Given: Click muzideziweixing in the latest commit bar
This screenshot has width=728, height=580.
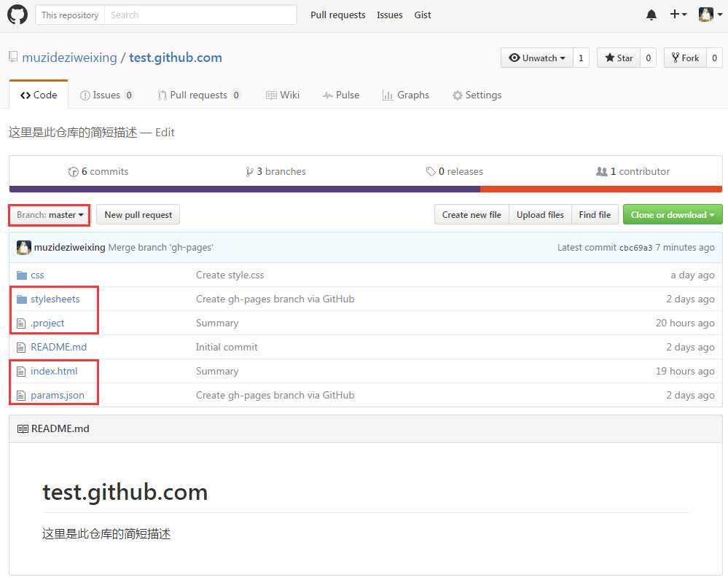Looking at the screenshot, I should pyautogui.click(x=70, y=248).
